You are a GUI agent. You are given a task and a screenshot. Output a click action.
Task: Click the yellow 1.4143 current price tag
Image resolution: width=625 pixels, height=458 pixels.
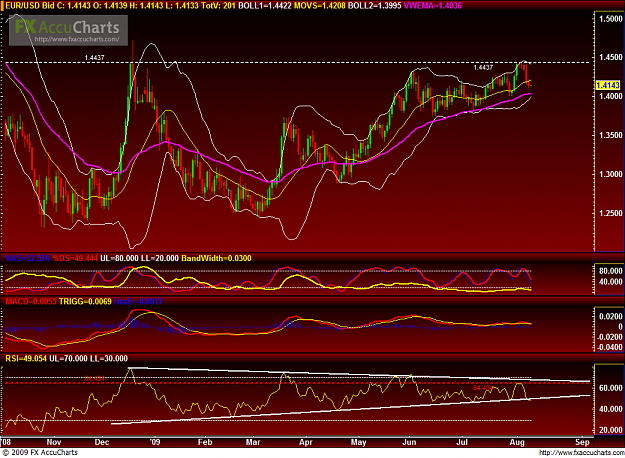[608, 85]
